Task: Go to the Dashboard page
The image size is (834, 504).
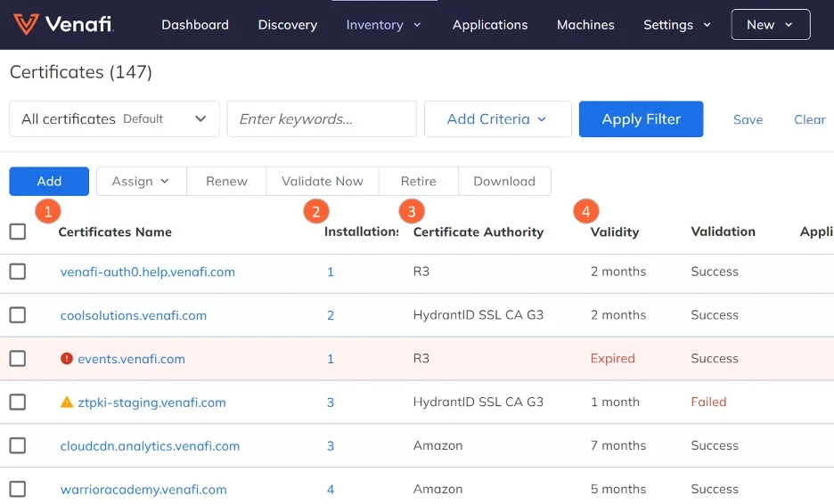Action: point(195,24)
